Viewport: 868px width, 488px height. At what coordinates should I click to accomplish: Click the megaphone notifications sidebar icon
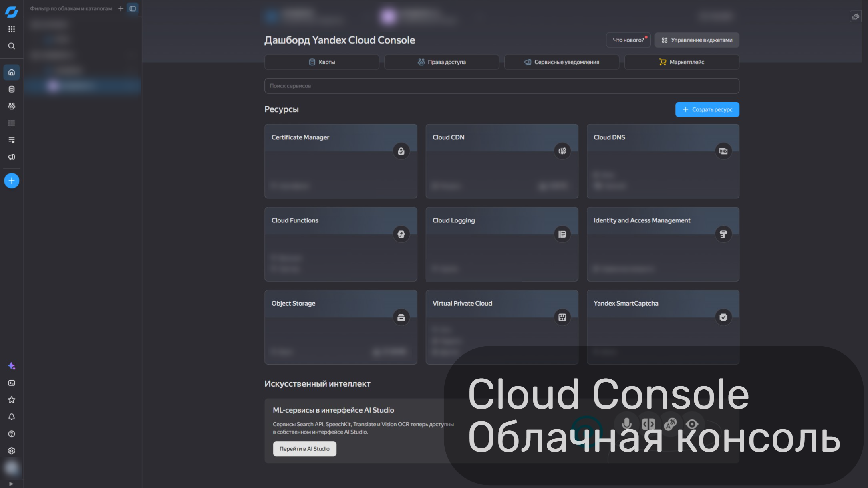[x=12, y=157]
